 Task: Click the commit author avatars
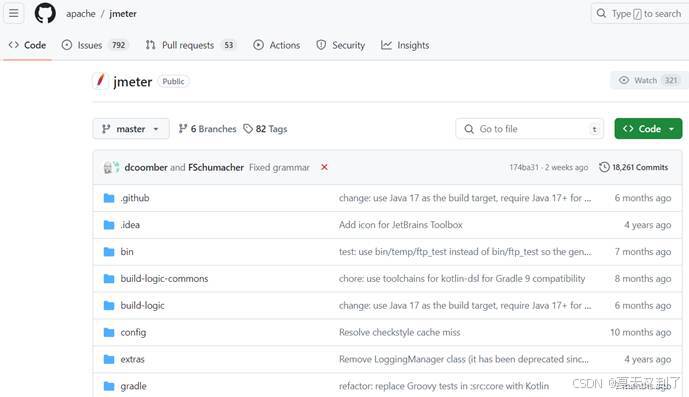tap(112, 168)
